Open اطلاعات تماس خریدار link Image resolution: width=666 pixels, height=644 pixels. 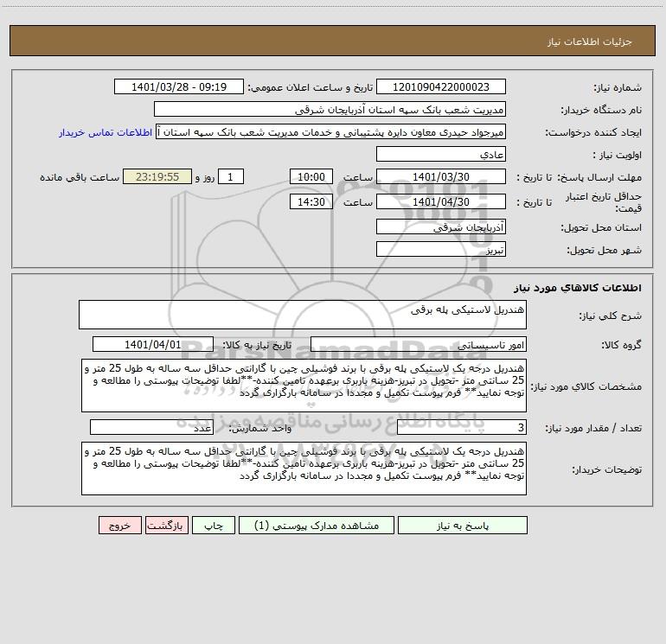click(x=106, y=132)
